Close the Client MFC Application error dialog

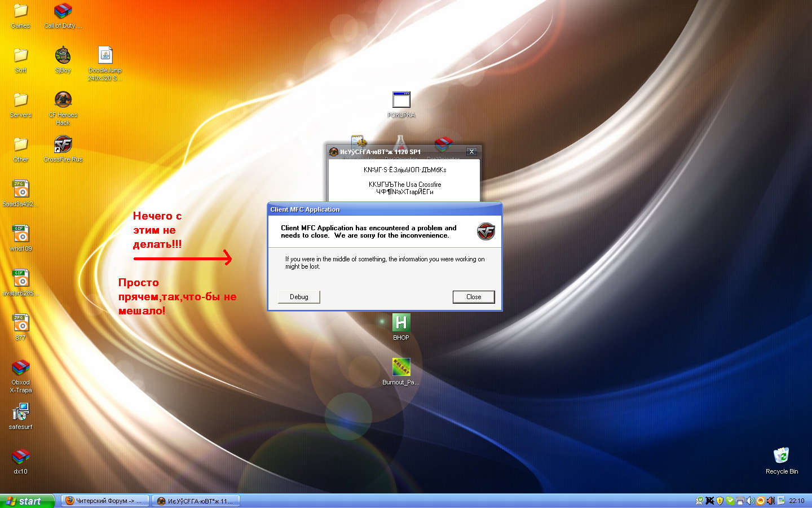pyautogui.click(x=474, y=297)
